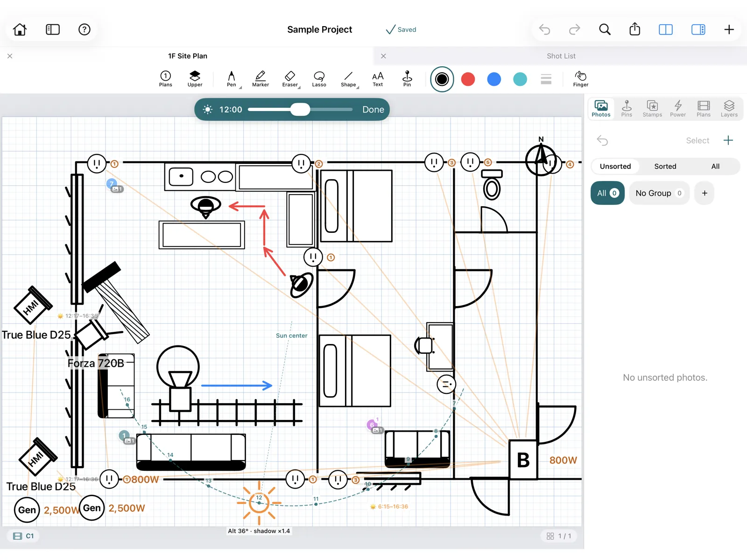
Task: Switch photo filter to All segment
Action: (x=715, y=166)
